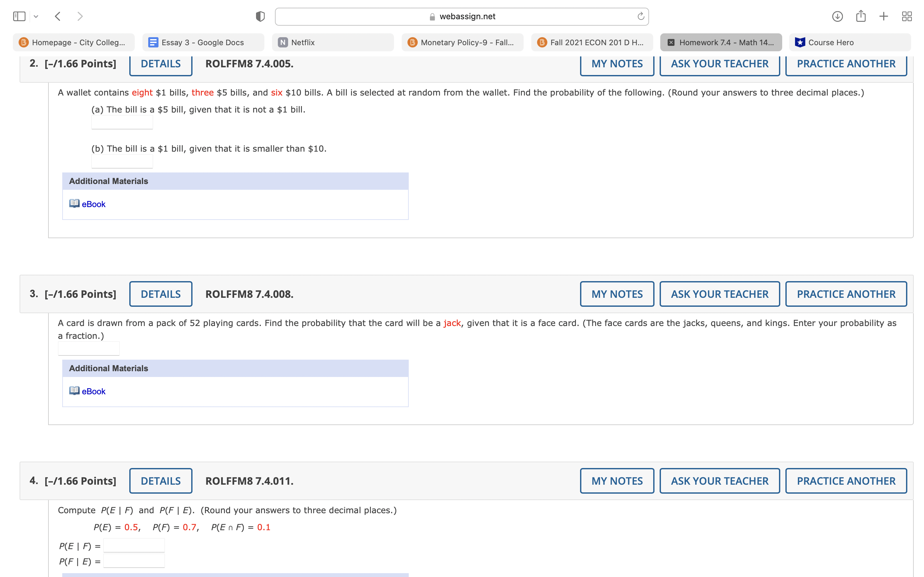Go forward using the forward arrow
Screen dimensions: 924x577
[x=81, y=16]
